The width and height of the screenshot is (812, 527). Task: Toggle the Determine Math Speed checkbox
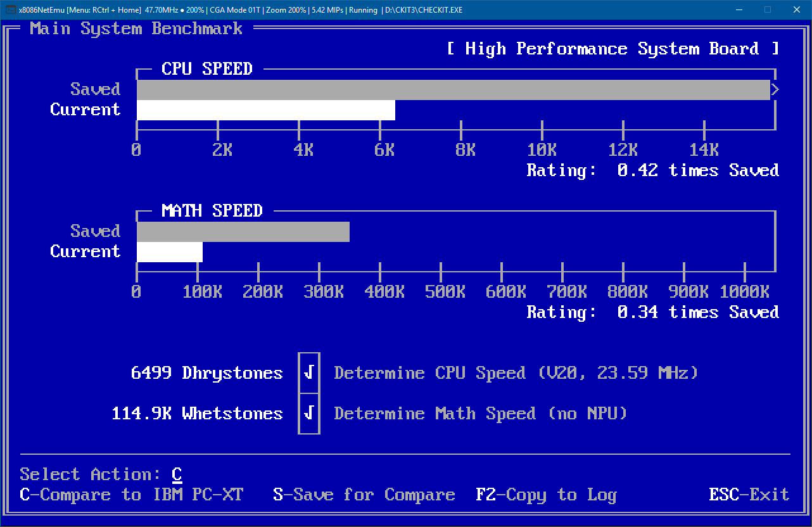(308, 414)
